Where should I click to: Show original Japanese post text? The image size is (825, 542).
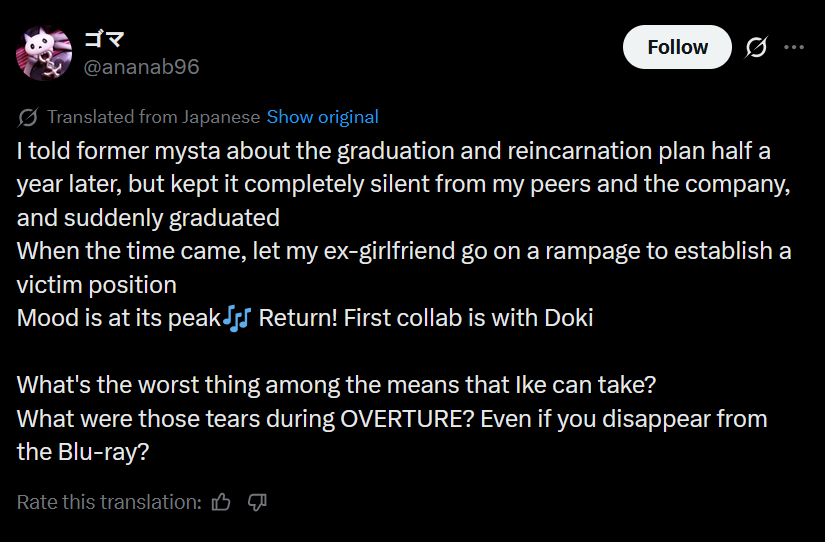(322, 117)
